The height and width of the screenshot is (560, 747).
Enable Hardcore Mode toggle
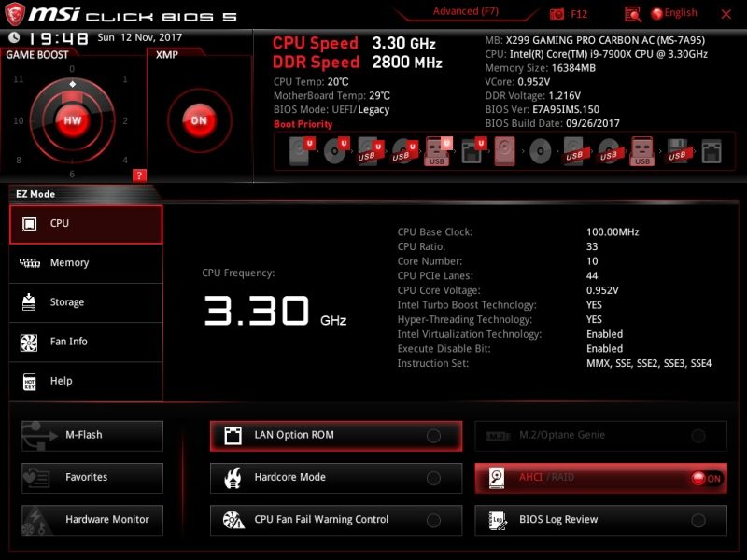coord(433,478)
